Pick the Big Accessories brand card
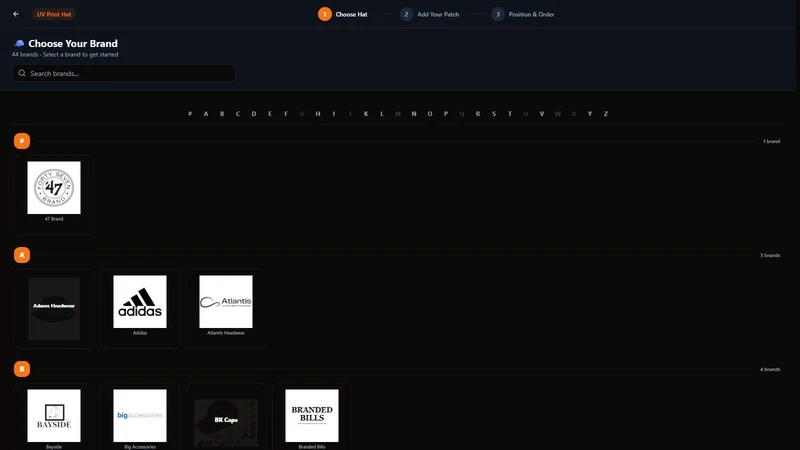 click(x=140, y=417)
